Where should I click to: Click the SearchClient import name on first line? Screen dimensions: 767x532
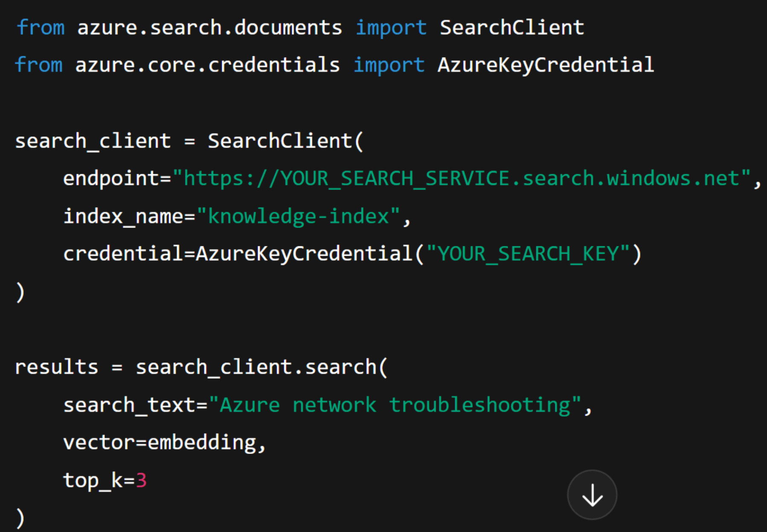click(511, 28)
